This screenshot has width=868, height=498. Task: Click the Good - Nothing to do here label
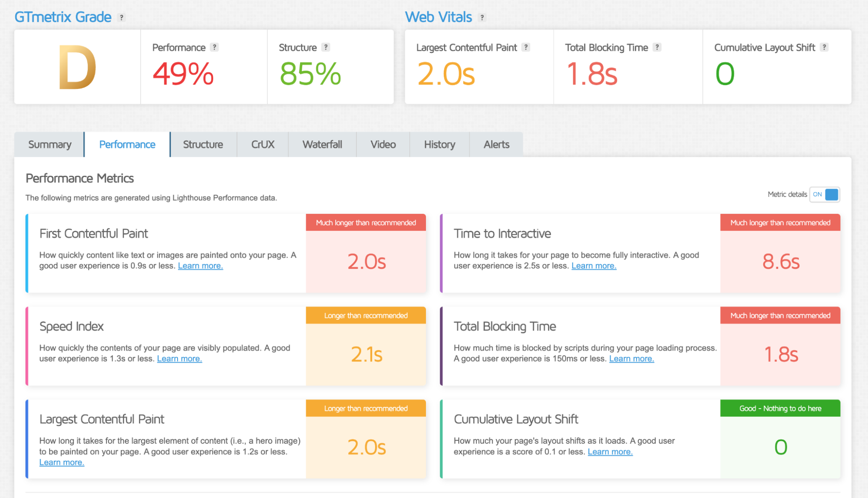click(x=780, y=408)
